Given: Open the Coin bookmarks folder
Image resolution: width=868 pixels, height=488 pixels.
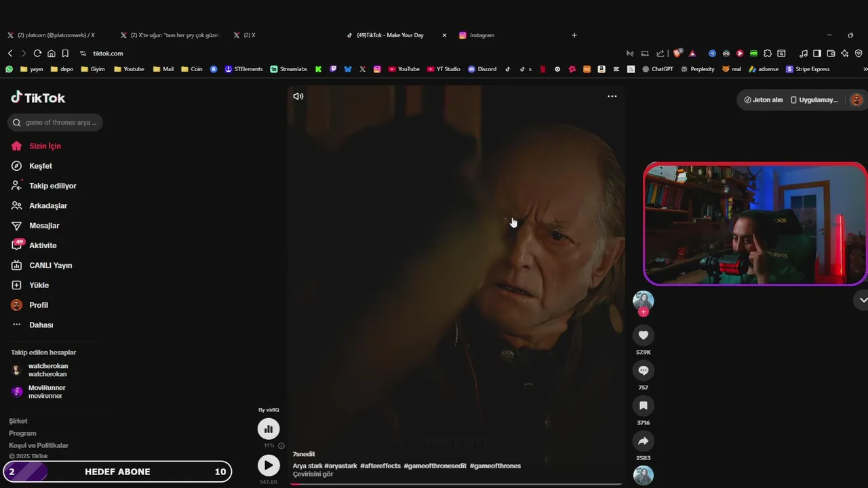Looking at the screenshot, I should pos(192,69).
